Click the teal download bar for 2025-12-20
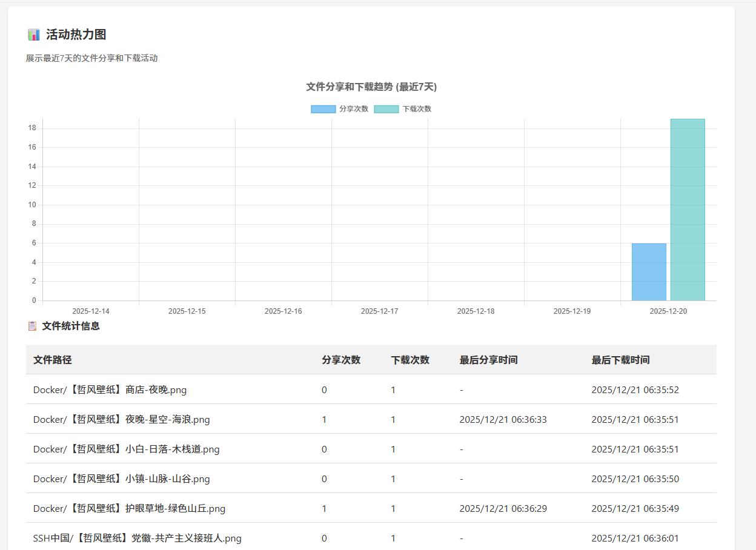 pos(688,210)
